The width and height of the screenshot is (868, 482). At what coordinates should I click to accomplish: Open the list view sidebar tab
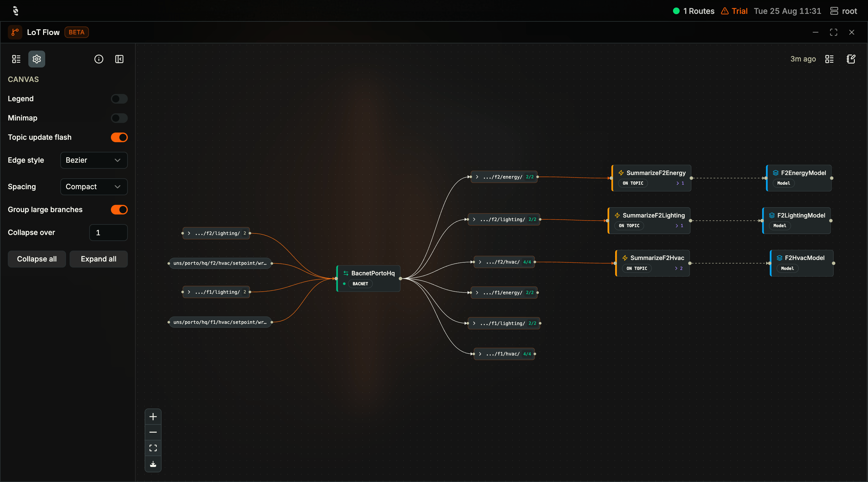[x=16, y=59]
